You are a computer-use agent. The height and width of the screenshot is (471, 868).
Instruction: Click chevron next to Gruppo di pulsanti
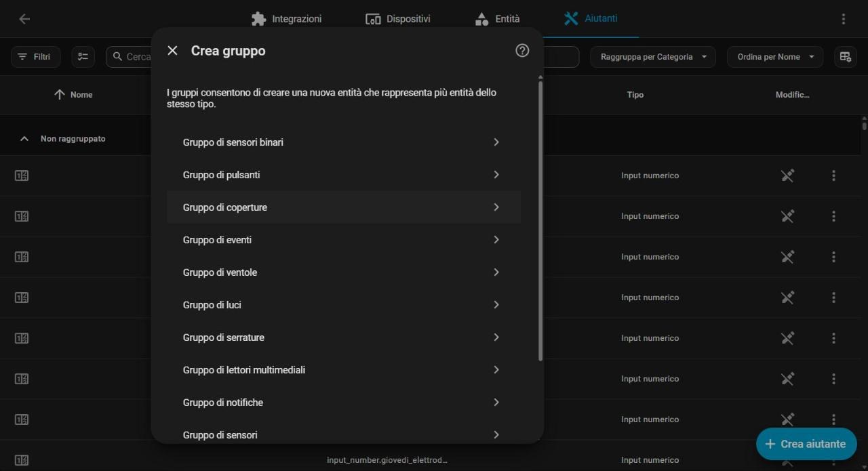[x=496, y=175]
